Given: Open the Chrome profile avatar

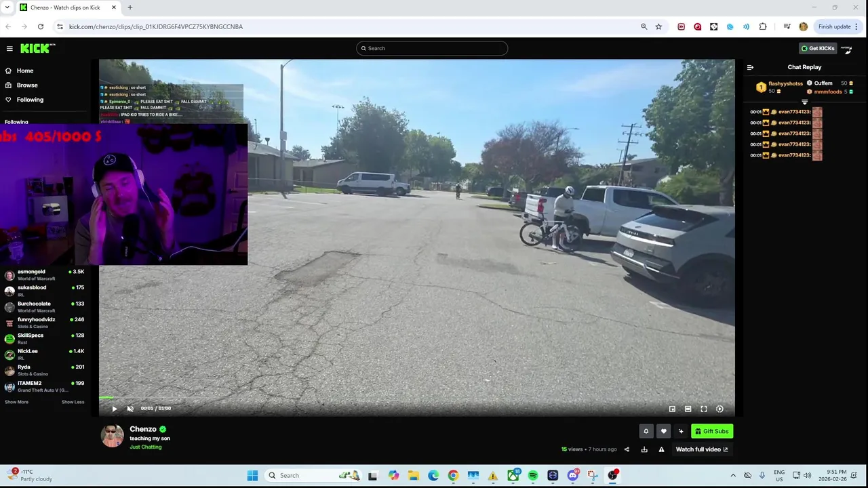Looking at the screenshot, I should pyautogui.click(x=804, y=26).
